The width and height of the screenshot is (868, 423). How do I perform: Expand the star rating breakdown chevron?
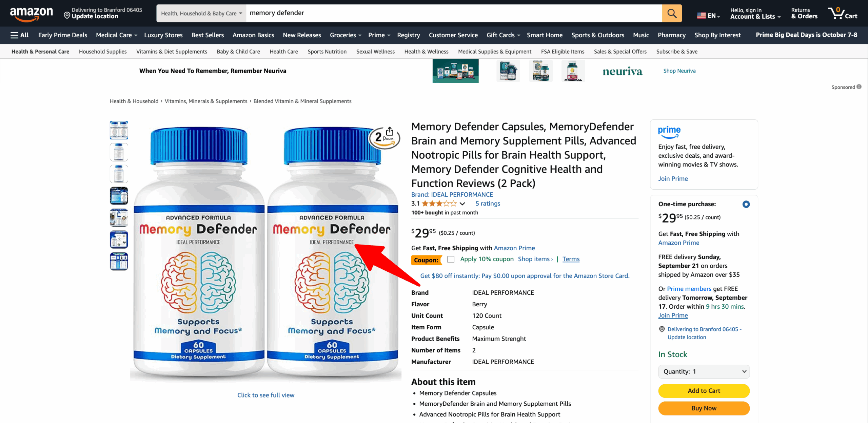[x=462, y=204]
